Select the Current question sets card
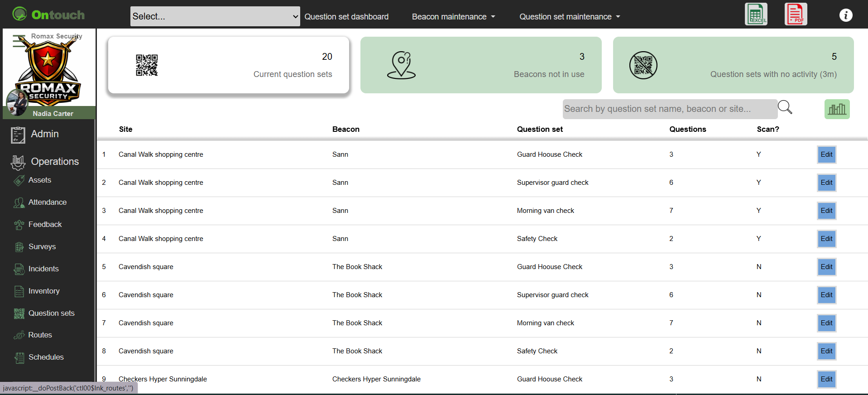This screenshot has width=868, height=395. (x=229, y=65)
